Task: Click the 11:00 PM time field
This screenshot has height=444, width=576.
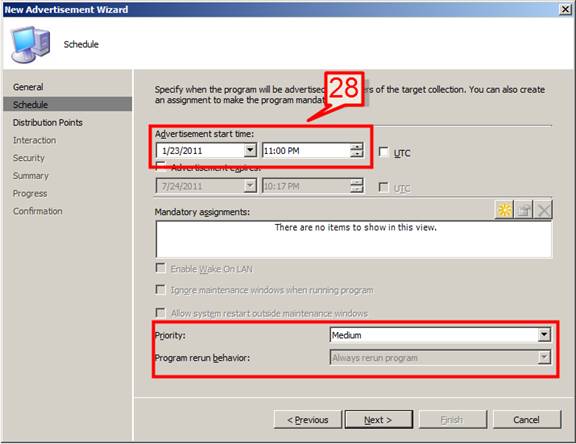Action: (x=306, y=151)
